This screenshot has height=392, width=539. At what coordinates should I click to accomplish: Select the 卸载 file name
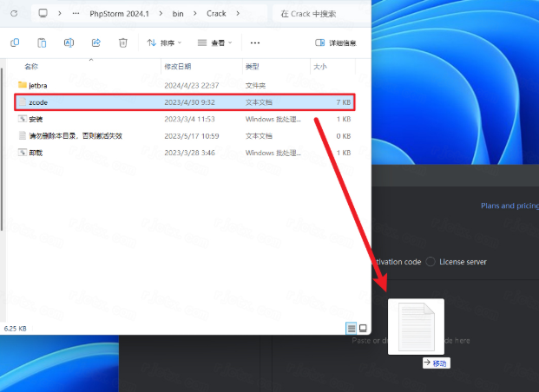click(x=36, y=153)
